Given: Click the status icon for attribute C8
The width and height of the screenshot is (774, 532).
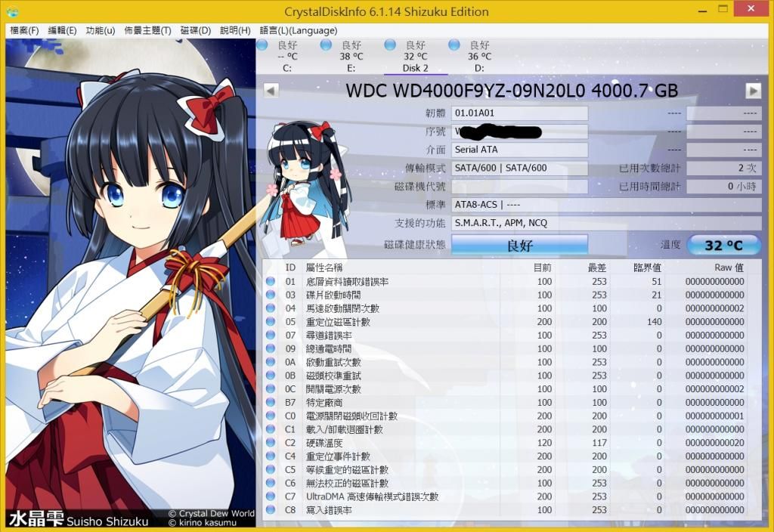Looking at the screenshot, I should click(x=271, y=510).
